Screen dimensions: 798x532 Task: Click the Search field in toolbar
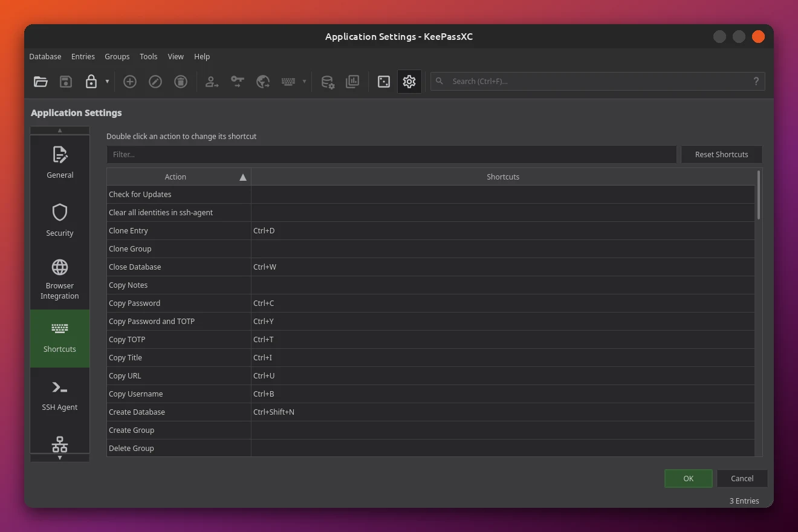597,81
